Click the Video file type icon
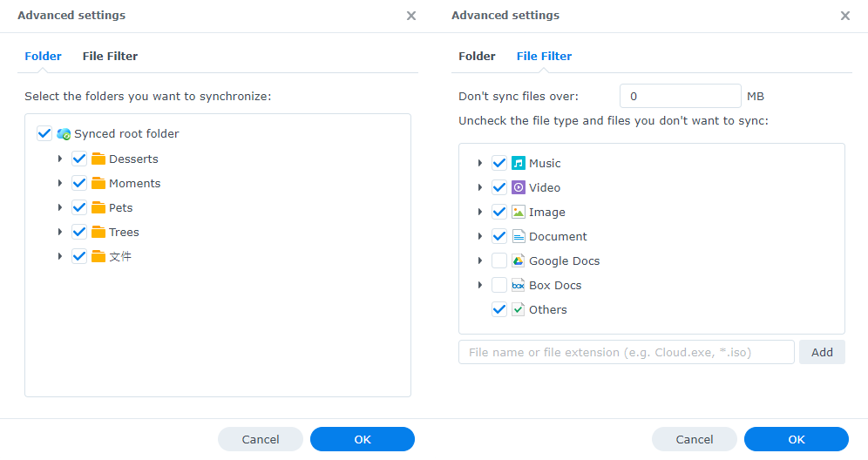Image resolution: width=868 pixels, height=460 pixels. pos(519,187)
